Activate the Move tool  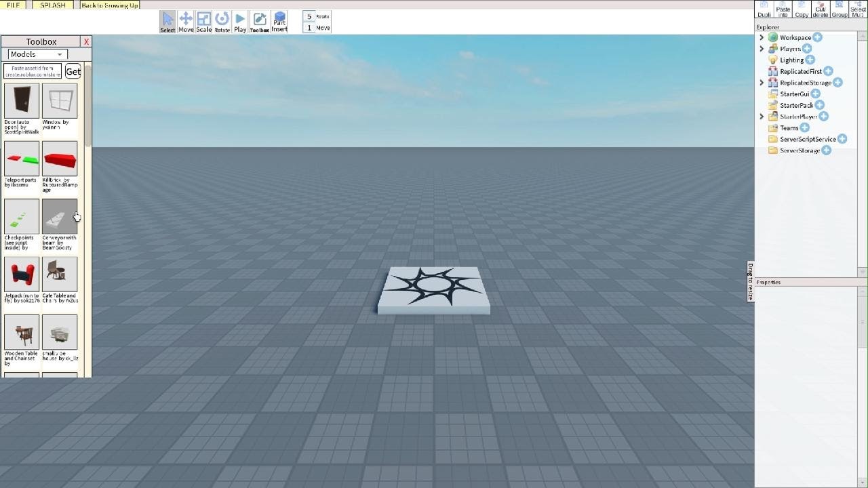pyautogui.click(x=186, y=22)
